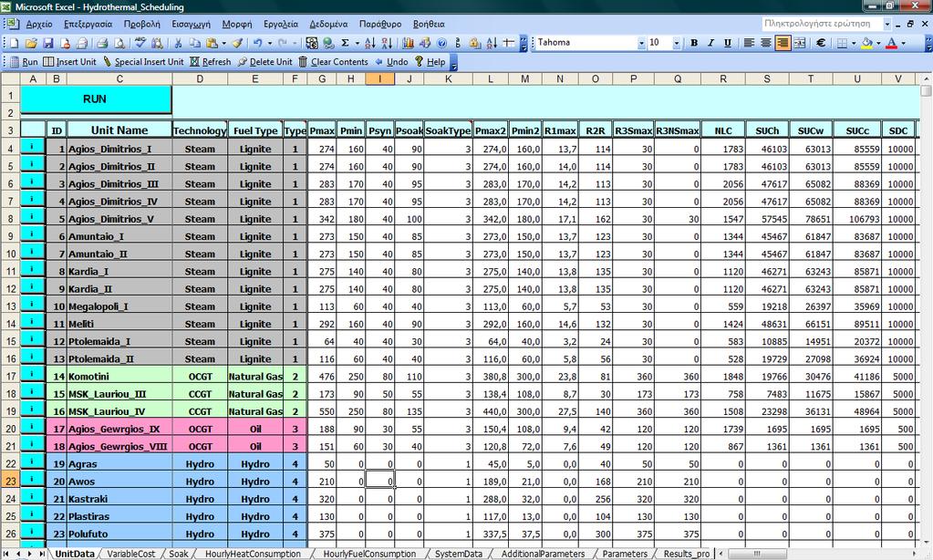Click the info icon for Agios_Dimitrios_I
This screenshot has width=933, height=560.
coord(33,147)
